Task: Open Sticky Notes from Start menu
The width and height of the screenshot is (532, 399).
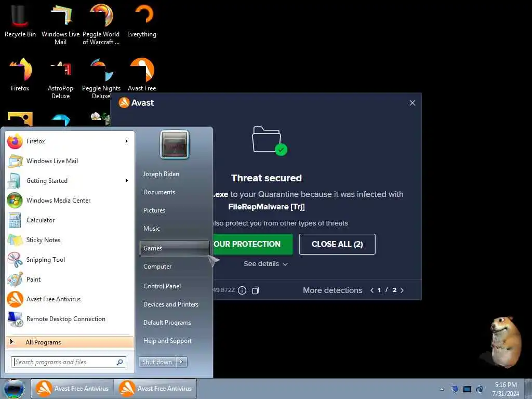Action: (x=70, y=240)
